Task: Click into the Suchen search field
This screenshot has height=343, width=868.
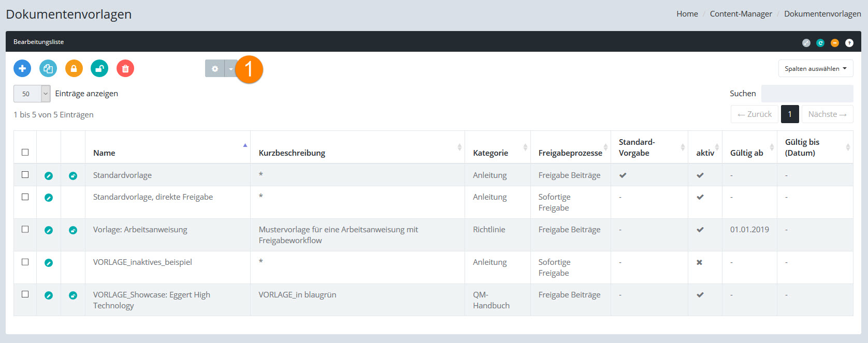Action: [x=807, y=94]
